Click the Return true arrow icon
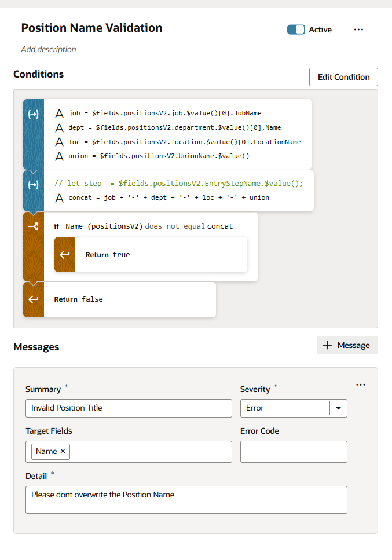 pyautogui.click(x=64, y=254)
